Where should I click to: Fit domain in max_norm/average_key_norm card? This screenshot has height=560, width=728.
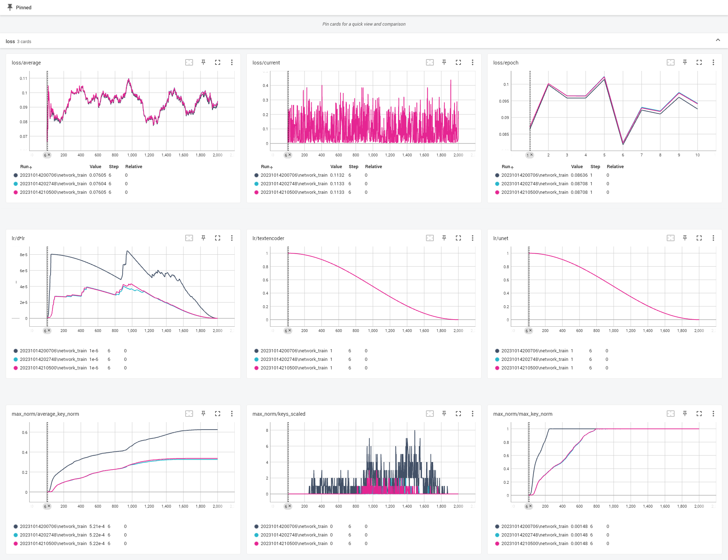coord(189,414)
